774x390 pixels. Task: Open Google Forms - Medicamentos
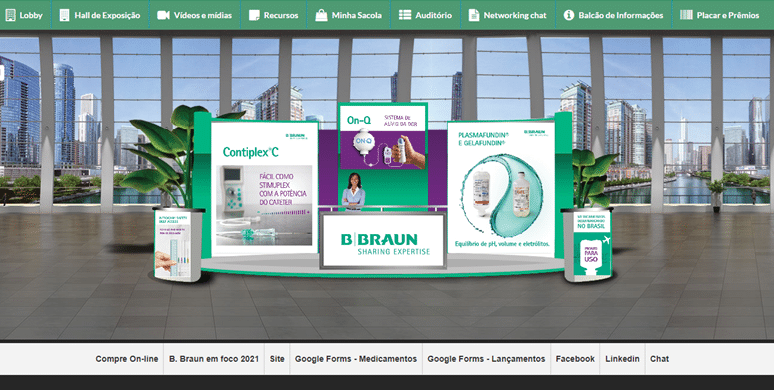[356, 359]
